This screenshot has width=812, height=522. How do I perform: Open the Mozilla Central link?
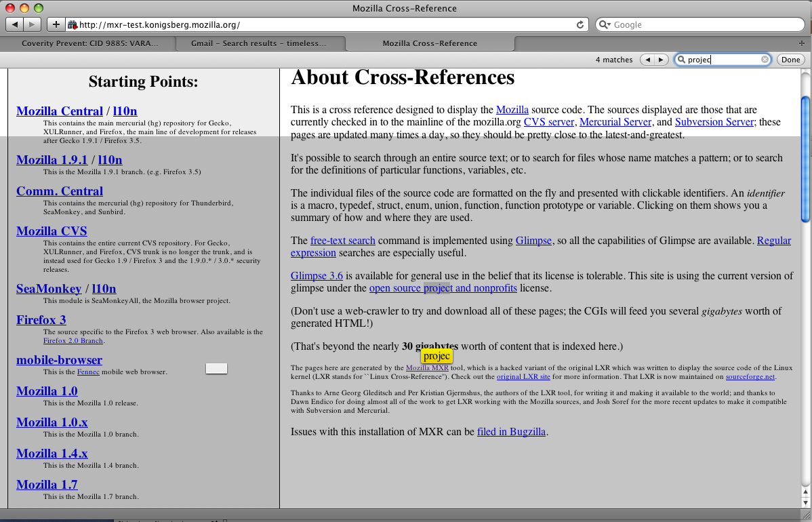click(x=60, y=111)
